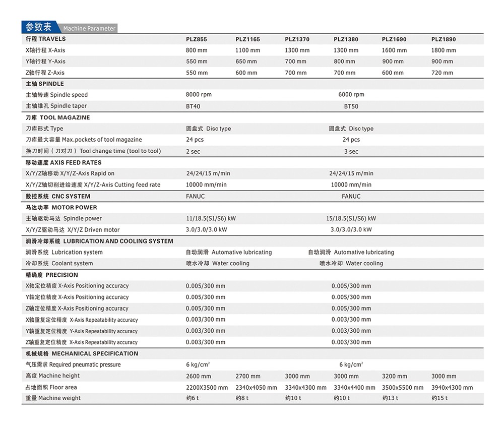Click the BT50 spindle taper value
Image resolution: width=504 pixels, height=425 pixels.
tap(351, 106)
